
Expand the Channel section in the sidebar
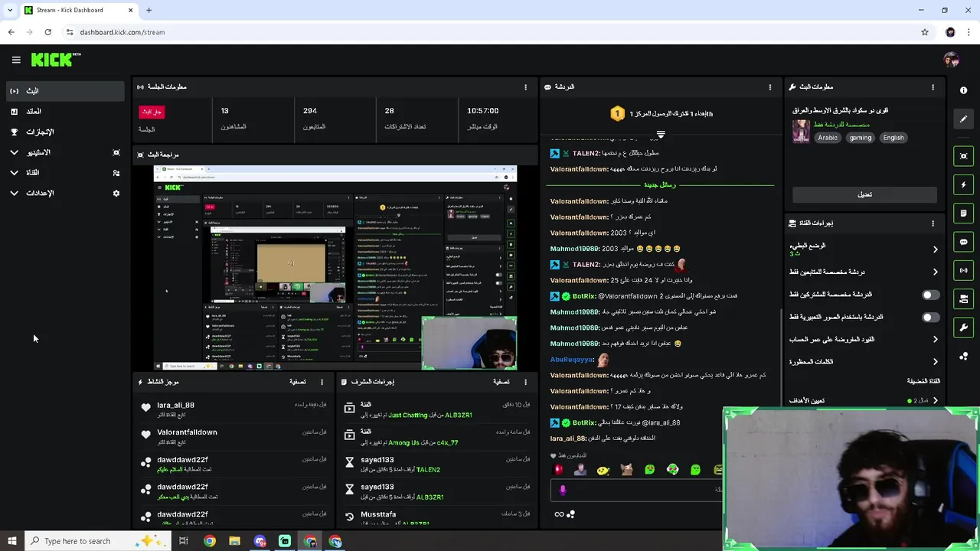(x=65, y=173)
